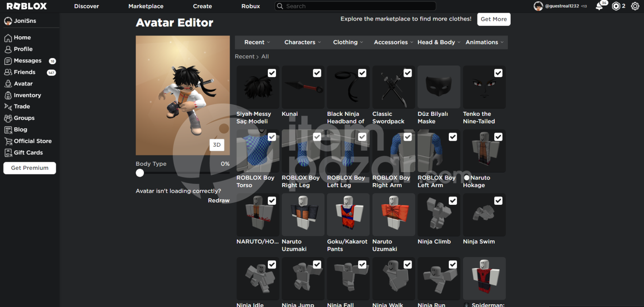
Task: Expand the Accessories dropdown
Action: tap(393, 42)
